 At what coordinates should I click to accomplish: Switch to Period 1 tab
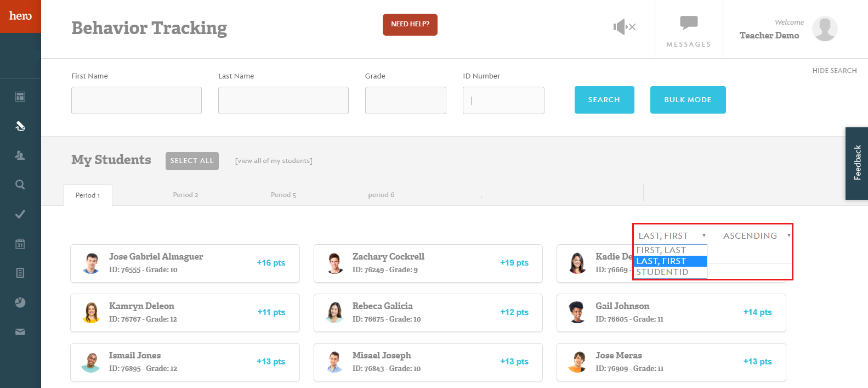click(x=88, y=195)
